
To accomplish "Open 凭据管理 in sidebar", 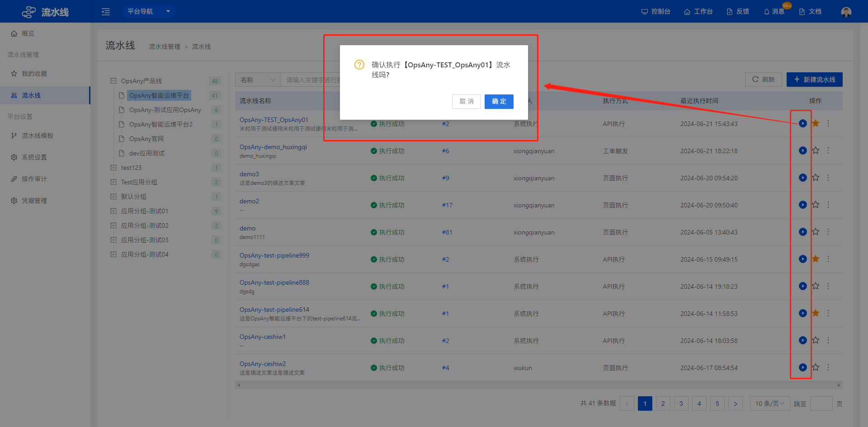I will [x=45, y=201].
